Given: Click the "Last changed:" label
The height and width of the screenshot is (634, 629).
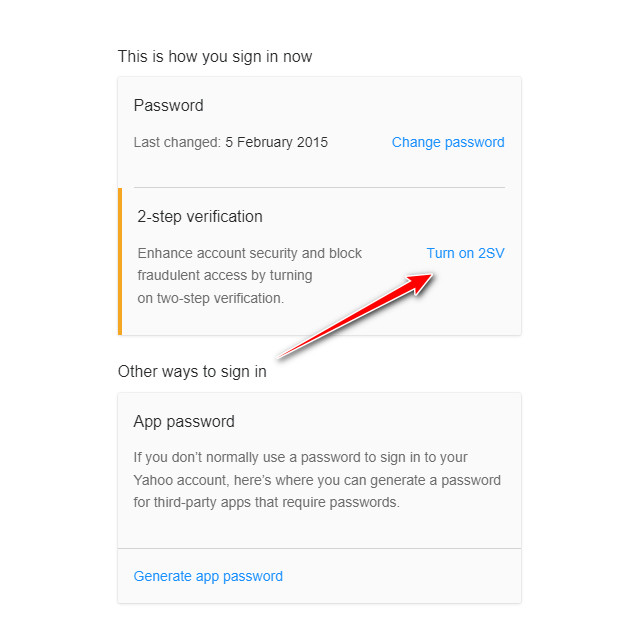Looking at the screenshot, I should [177, 142].
